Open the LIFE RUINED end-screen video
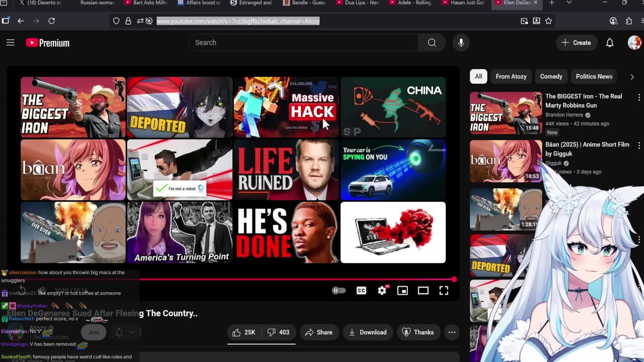The height and width of the screenshot is (362, 644). point(286,170)
